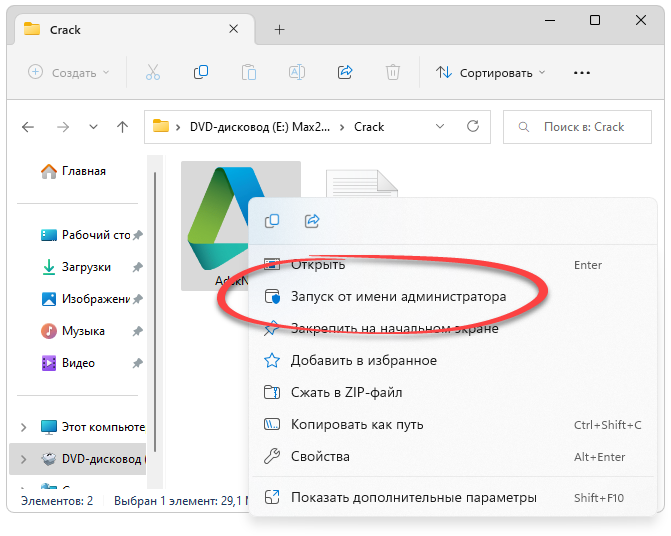Select Этот компьютер in navigation pane
This screenshot has height=536, width=671.
coord(92,427)
